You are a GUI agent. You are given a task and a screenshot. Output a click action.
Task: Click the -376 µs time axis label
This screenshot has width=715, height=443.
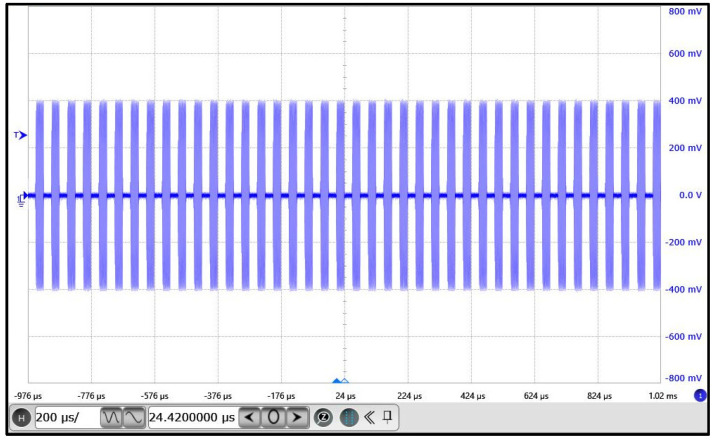[x=218, y=396]
